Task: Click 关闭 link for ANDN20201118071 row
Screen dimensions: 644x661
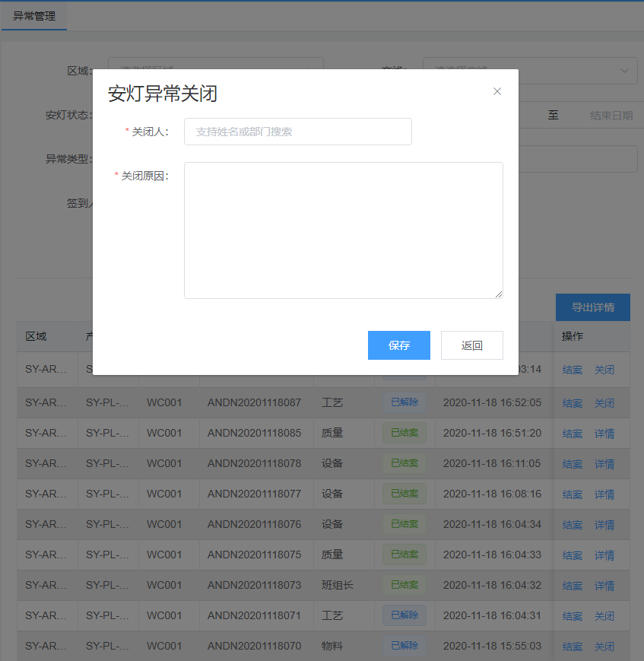Action: tap(604, 616)
